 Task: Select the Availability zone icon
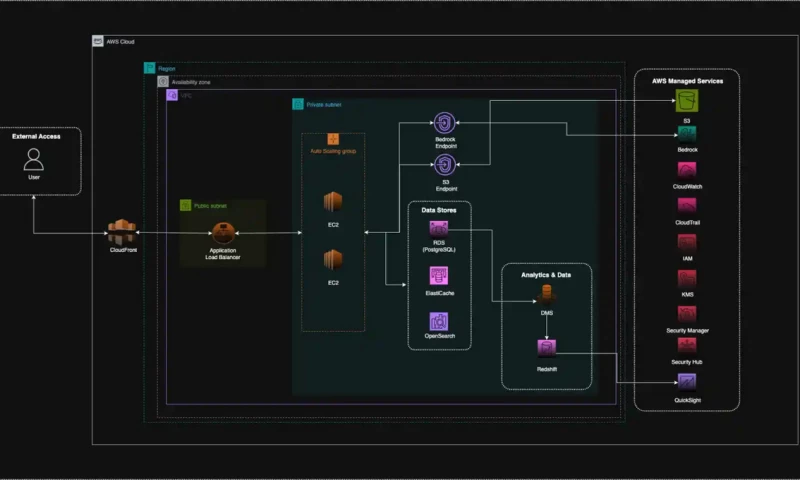coord(163,82)
